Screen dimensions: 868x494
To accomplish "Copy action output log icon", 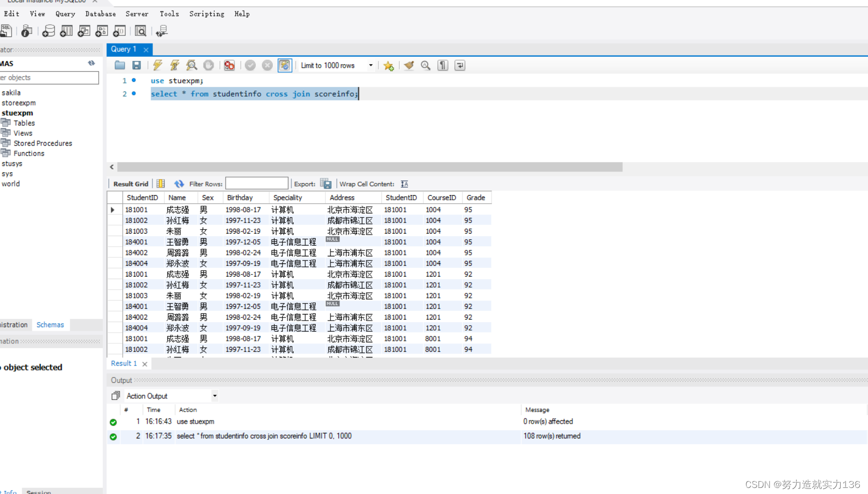I will (x=116, y=395).
